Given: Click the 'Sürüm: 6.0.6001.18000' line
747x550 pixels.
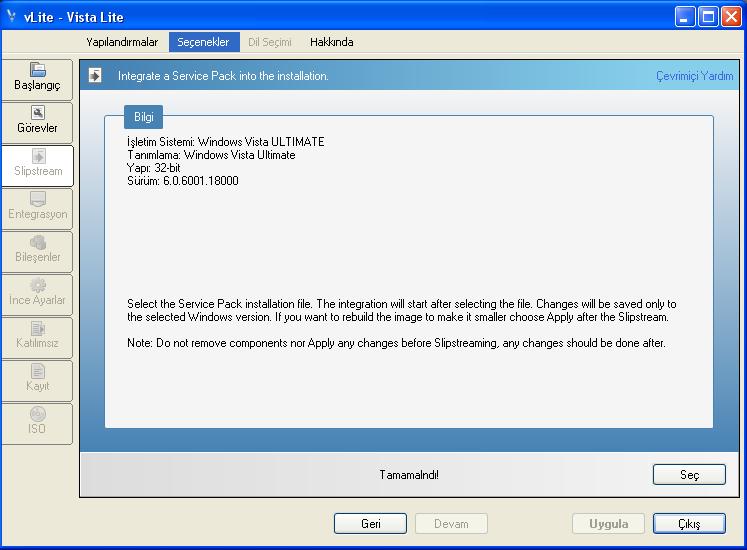Looking at the screenshot, I should 183,181.
